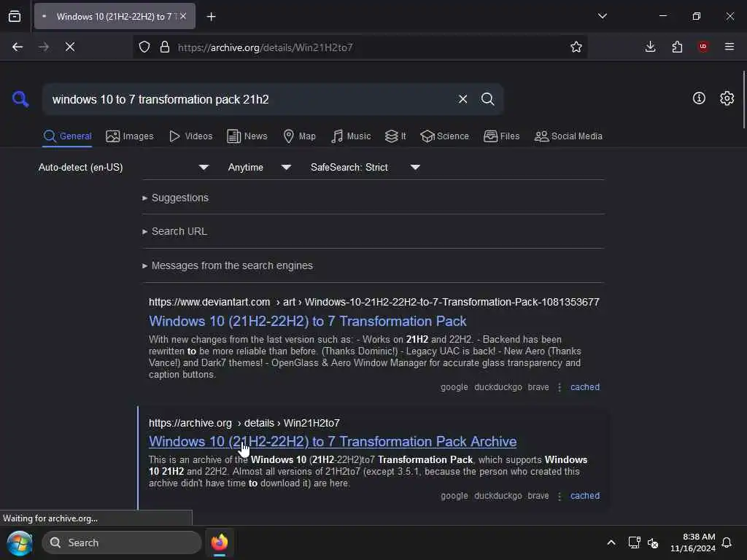Click the taskbar Search box
Viewport: 747px width, 560px height.
click(x=122, y=542)
